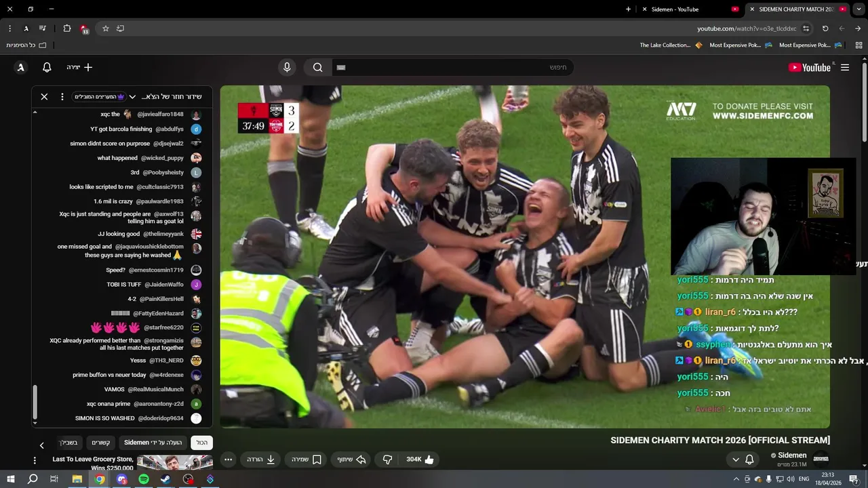Like the video with the 304K thumbs-up
Viewport: 868px width, 488px height.
click(x=420, y=460)
